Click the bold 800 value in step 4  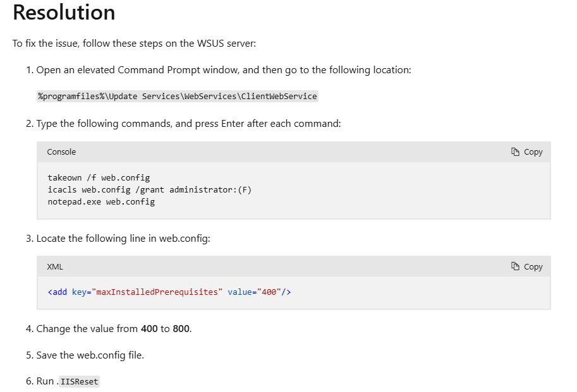181,328
